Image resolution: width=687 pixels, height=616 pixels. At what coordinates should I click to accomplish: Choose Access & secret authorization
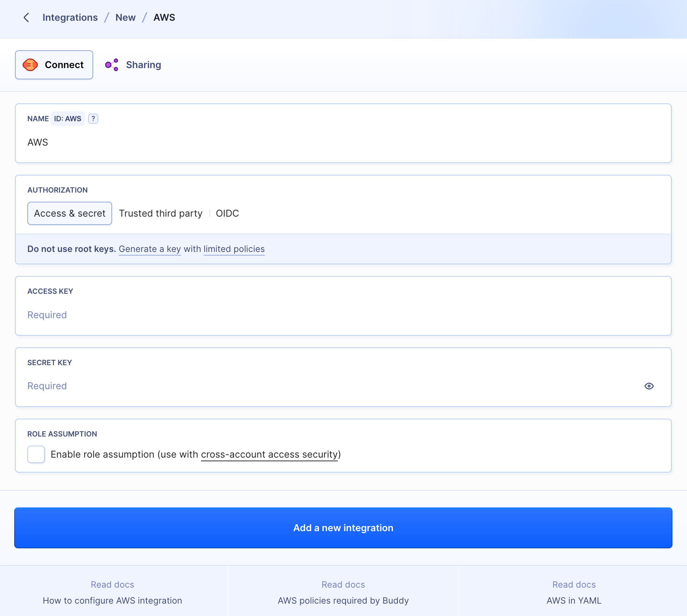(70, 213)
